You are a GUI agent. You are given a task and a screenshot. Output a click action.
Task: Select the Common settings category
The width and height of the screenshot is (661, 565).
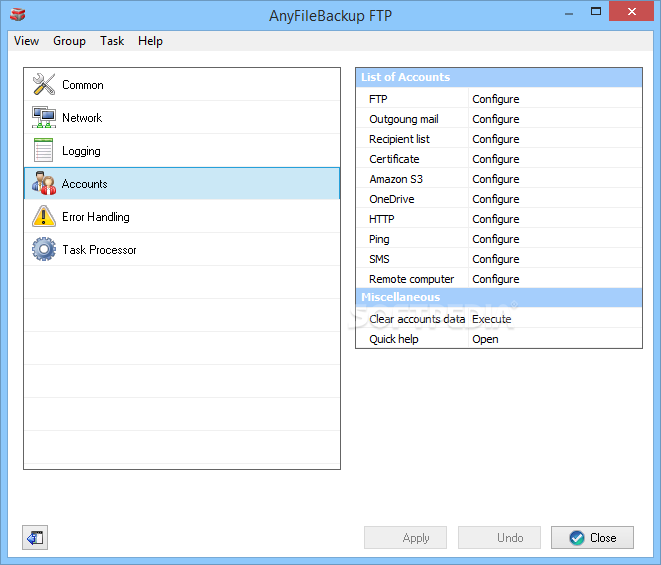182,84
